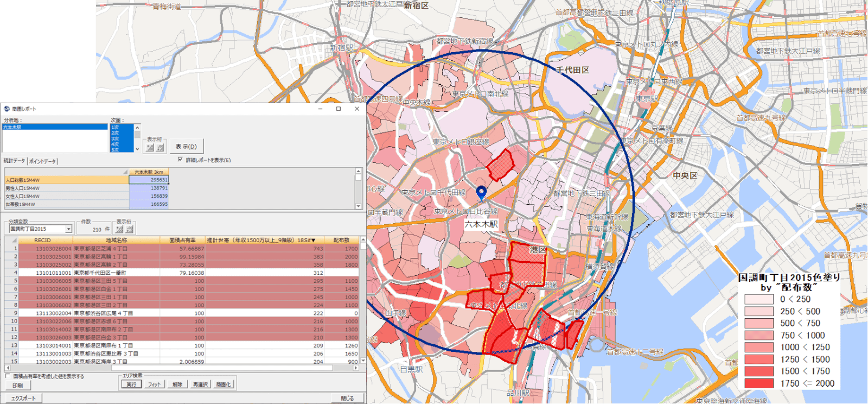Click the 商圏レポート window globe icon

tap(7, 109)
